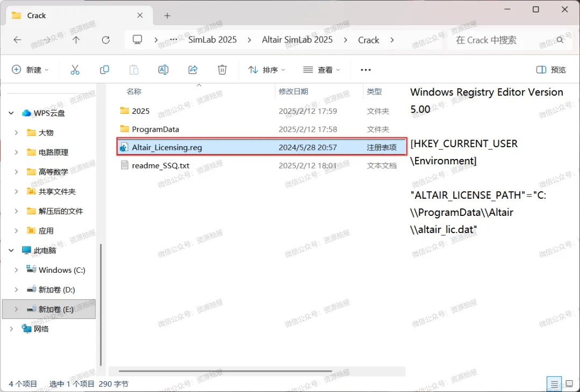This screenshot has width=580, height=392.
Task: Expand the 新加卷 (D:) drive node
Action: click(16, 289)
